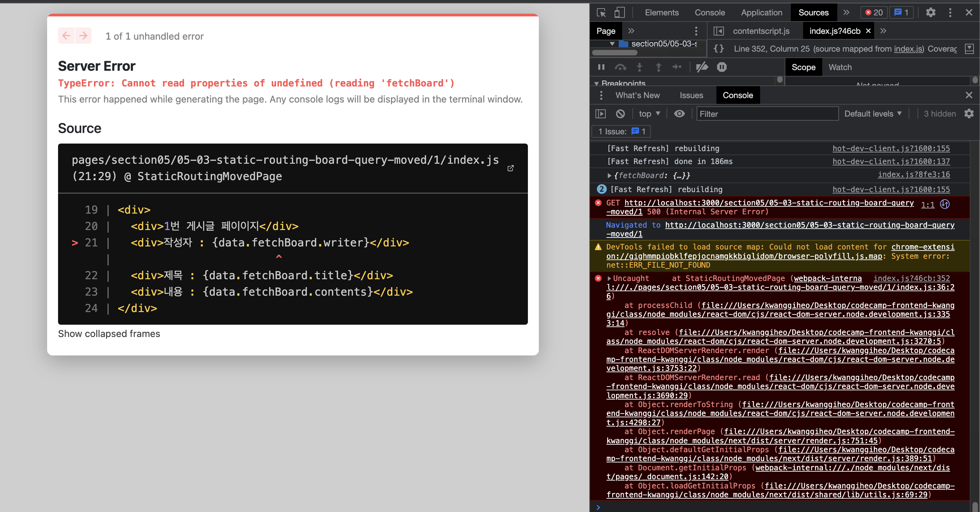Screen dimensions: 980x512
Task: Activate the inspect element picker icon
Action: (x=601, y=13)
